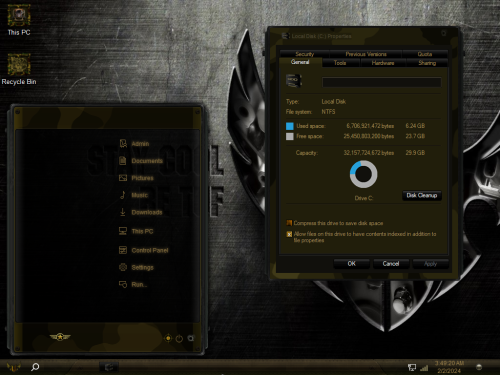Click the 'NTFS' file system value
Screen dimensions: 500x375
tap(328, 112)
